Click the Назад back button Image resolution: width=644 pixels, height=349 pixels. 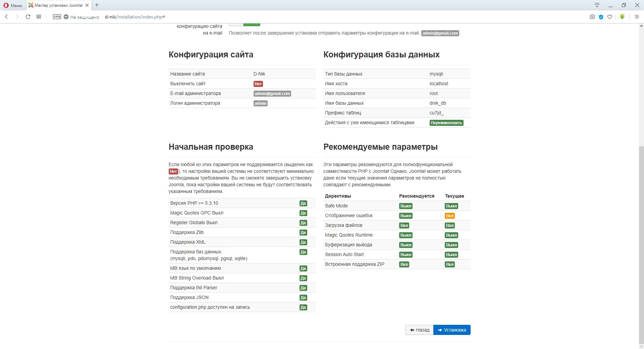click(x=420, y=330)
